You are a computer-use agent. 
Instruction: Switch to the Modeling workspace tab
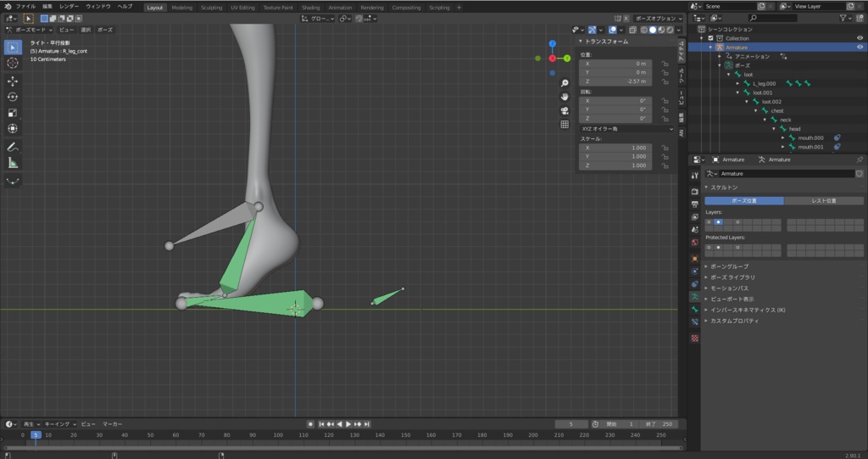(181, 8)
